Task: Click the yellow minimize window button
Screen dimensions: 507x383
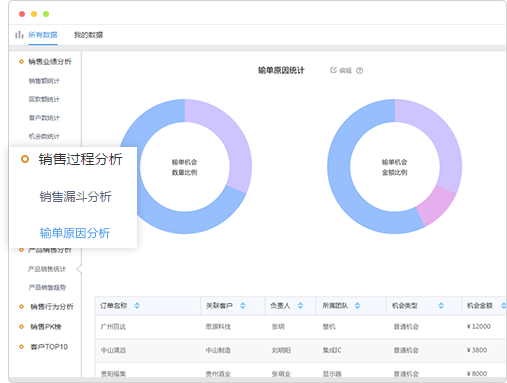Action: pyautogui.click(x=34, y=14)
